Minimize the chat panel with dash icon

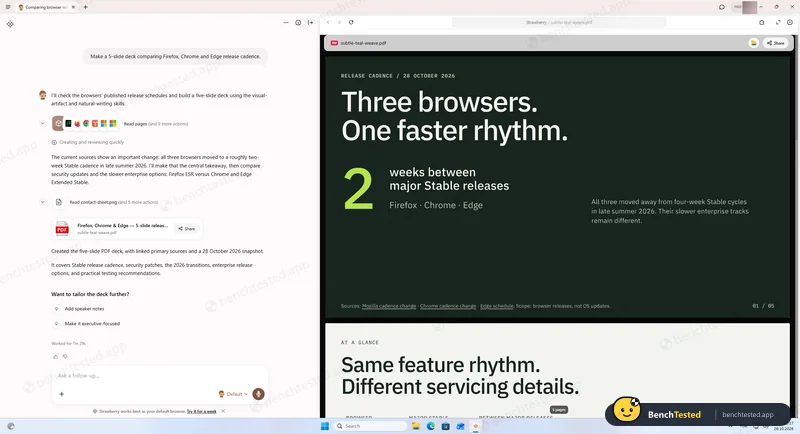click(286, 22)
